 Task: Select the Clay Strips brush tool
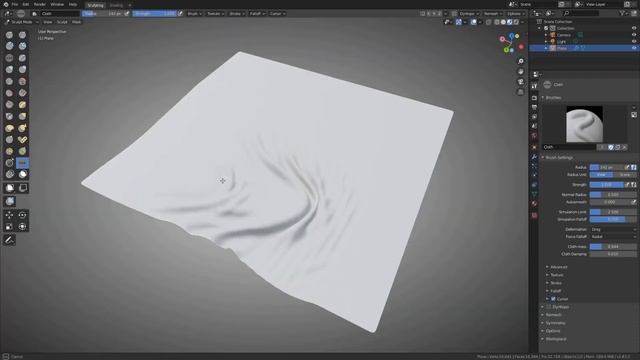22,46
